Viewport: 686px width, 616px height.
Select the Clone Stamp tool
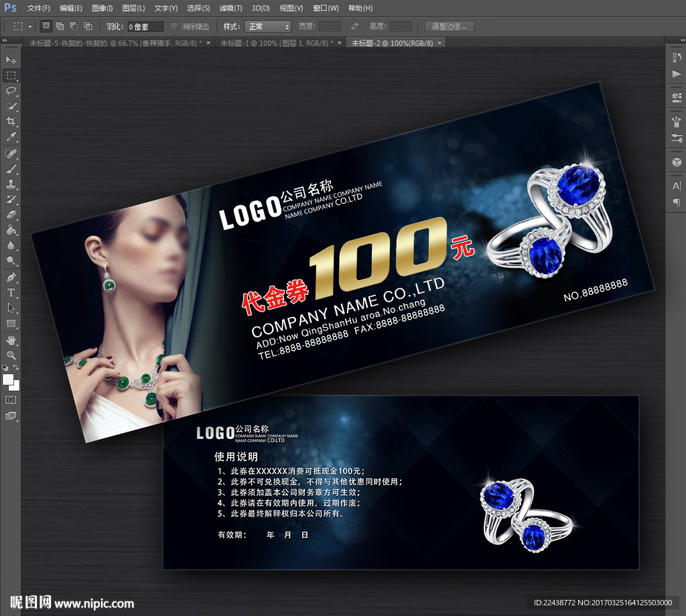point(11,184)
